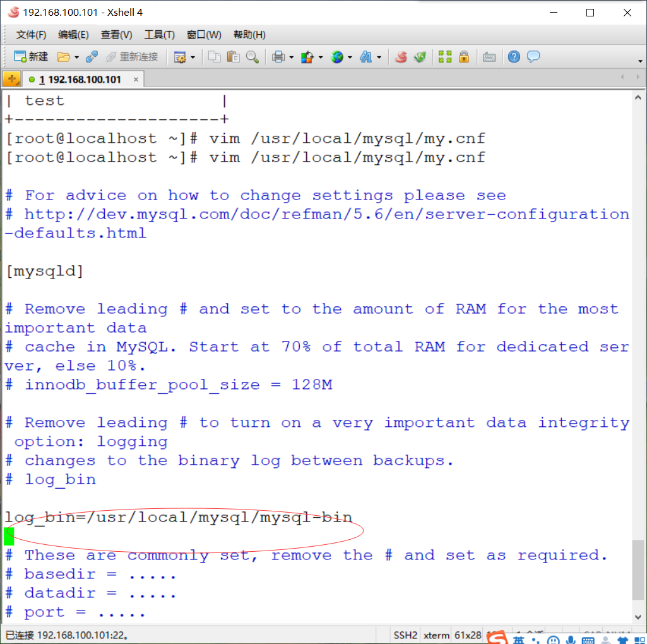The image size is (647, 644).
Task: Toggle Sogou punctuation mode icon
Action: click(536, 640)
